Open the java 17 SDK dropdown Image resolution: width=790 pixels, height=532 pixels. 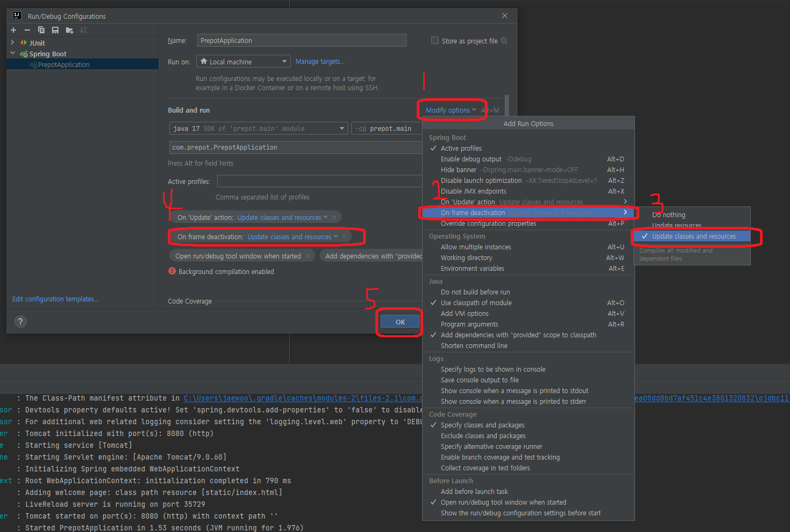(259, 129)
